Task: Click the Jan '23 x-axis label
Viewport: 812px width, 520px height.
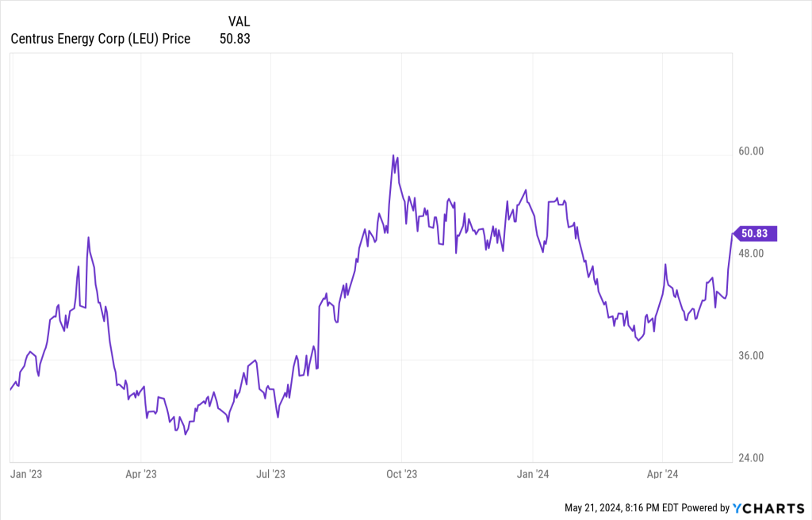Action: tap(25, 474)
